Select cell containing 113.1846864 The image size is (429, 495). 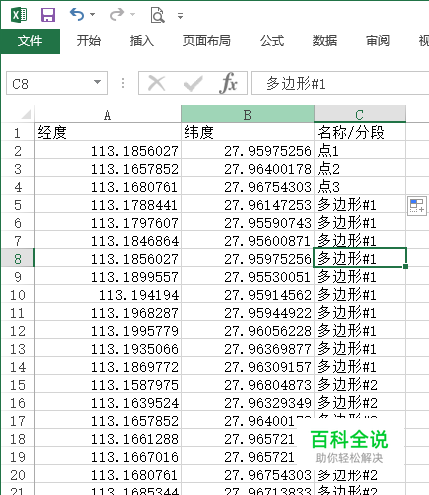[108, 241]
